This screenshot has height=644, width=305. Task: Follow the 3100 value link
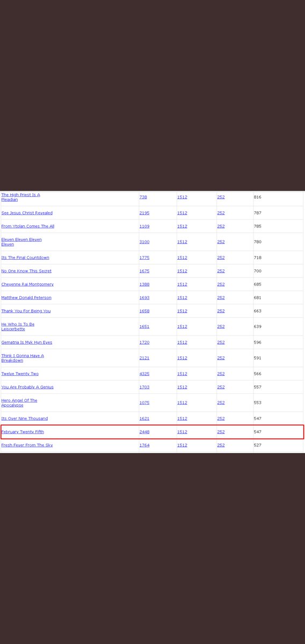[144, 242]
